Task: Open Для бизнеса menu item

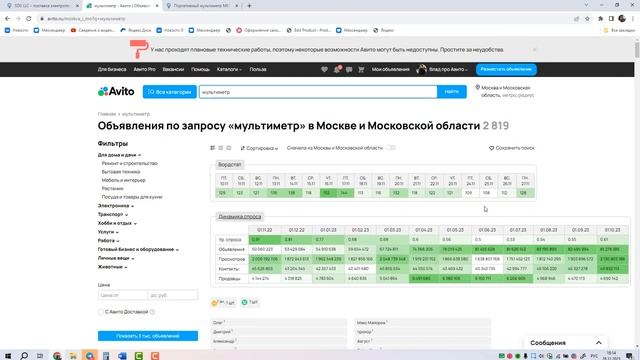Action: (112, 69)
